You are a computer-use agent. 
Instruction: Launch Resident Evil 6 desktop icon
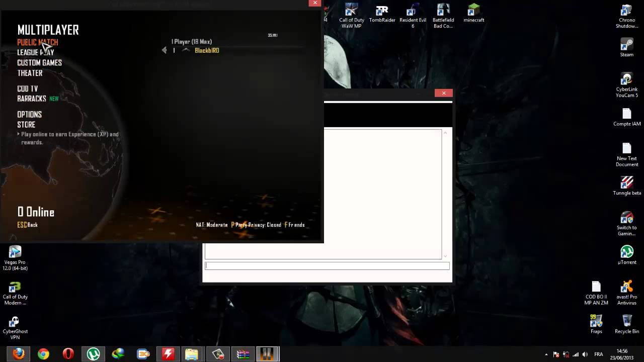click(x=413, y=16)
